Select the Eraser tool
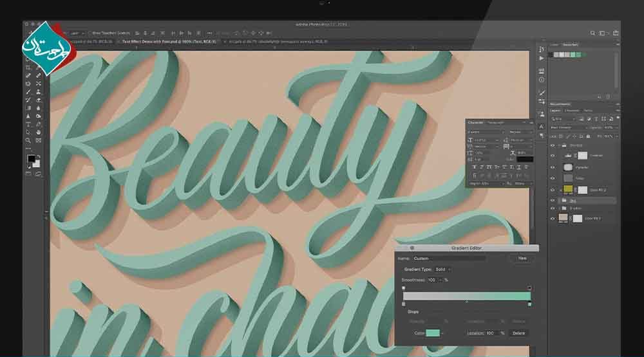Image resolution: width=644 pixels, height=357 pixels. (x=38, y=100)
